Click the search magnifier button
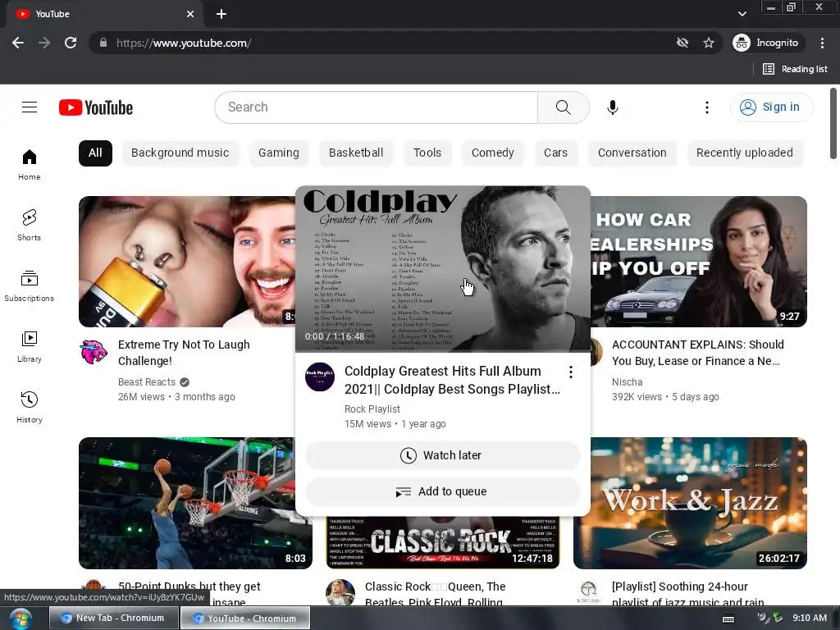 click(x=563, y=107)
